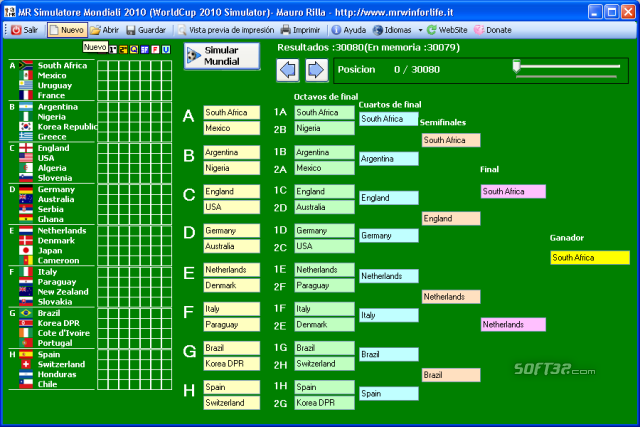Screen dimensions: 640x427
Task: Expand the Idiomas dropdown arrow
Action: click(420, 30)
